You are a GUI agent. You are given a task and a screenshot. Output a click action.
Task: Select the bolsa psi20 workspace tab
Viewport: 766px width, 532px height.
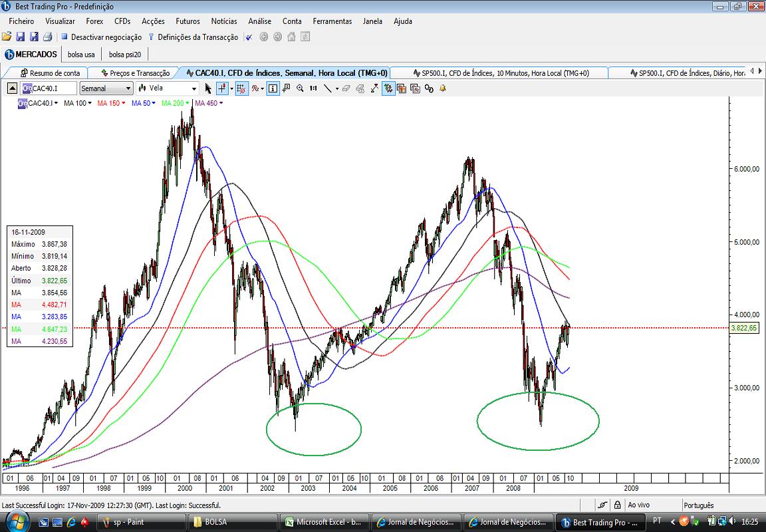(x=125, y=55)
